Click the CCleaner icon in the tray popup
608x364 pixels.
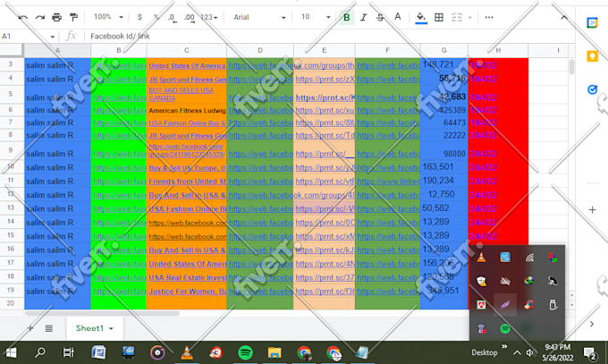coord(528,305)
